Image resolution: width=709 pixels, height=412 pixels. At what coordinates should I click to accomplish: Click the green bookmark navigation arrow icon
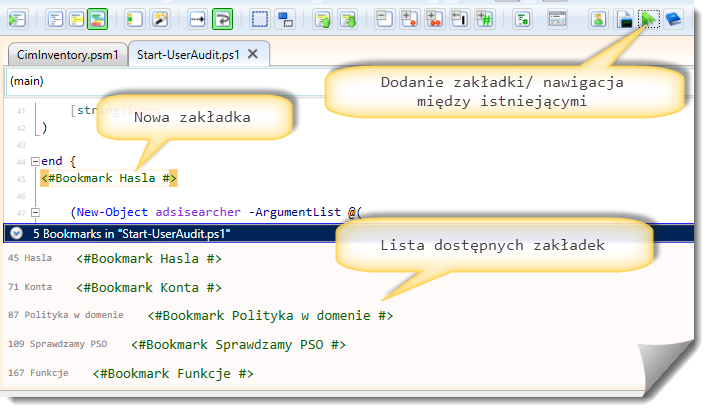pos(648,18)
